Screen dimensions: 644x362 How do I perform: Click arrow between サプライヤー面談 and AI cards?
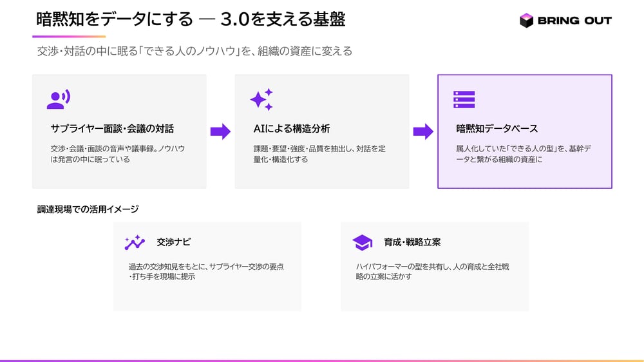pyautogui.click(x=220, y=131)
